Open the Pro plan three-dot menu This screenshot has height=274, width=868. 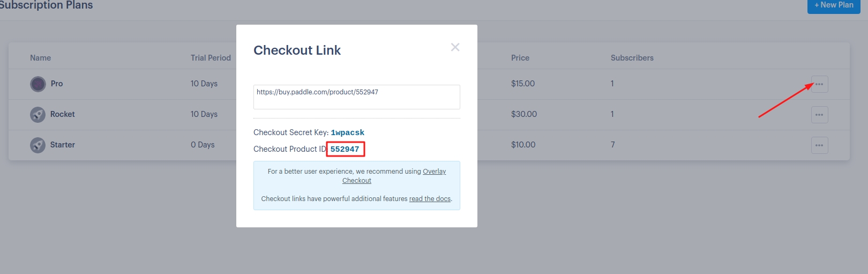click(x=819, y=84)
